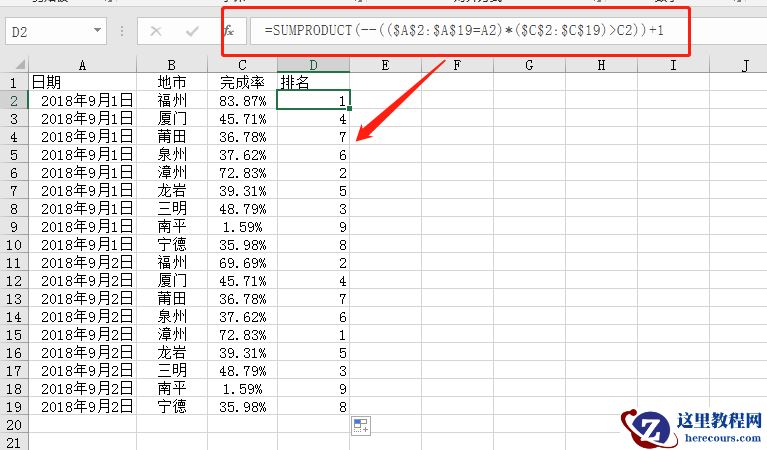Click the 南平 cell in row 9
The image size is (767, 450).
(172, 226)
